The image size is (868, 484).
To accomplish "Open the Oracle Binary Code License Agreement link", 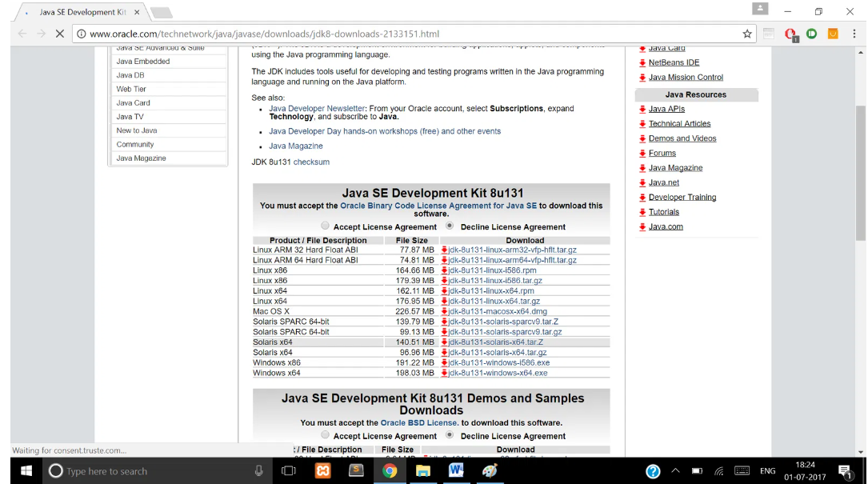I will (438, 206).
